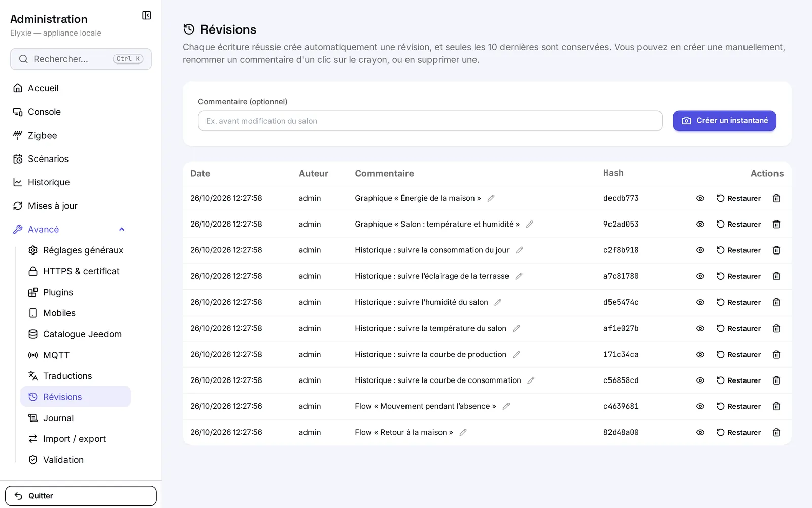Preview revision c2f8b918 via eye icon
This screenshot has height=508, width=812.
700,250
